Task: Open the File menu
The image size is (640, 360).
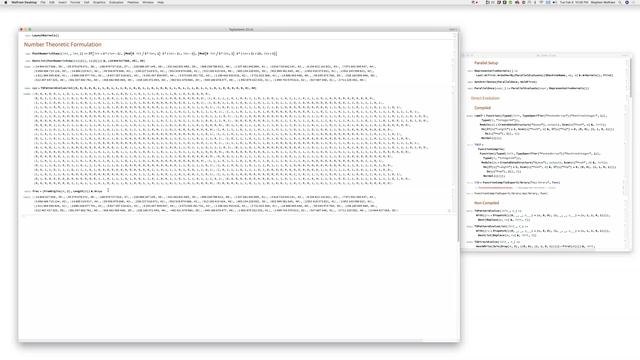Action: [x=43, y=2]
